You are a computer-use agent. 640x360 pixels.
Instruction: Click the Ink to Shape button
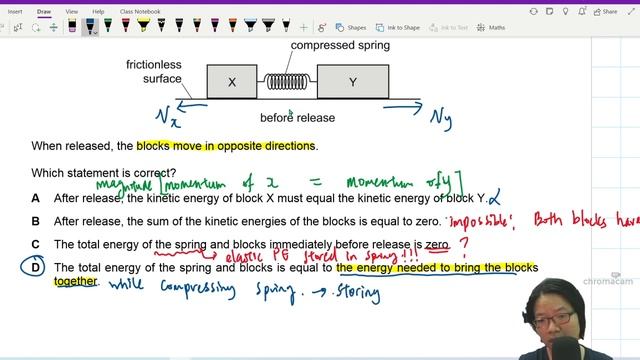(x=398, y=27)
